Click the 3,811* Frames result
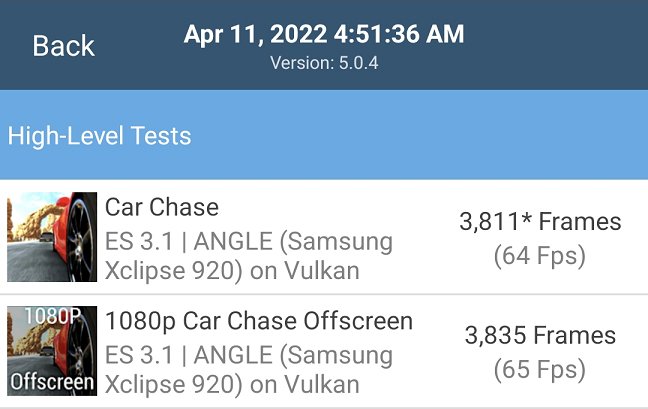This screenshot has width=648, height=409. pyautogui.click(x=540, y=221)
